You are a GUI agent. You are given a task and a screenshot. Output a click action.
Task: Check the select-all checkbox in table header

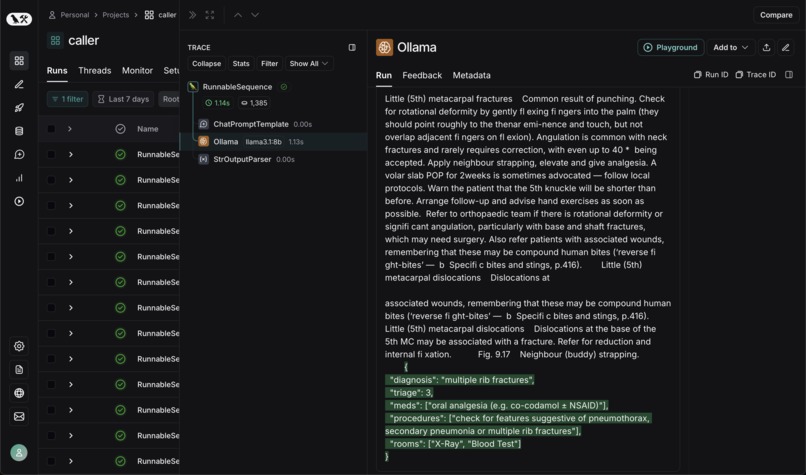tap(51, 129)
